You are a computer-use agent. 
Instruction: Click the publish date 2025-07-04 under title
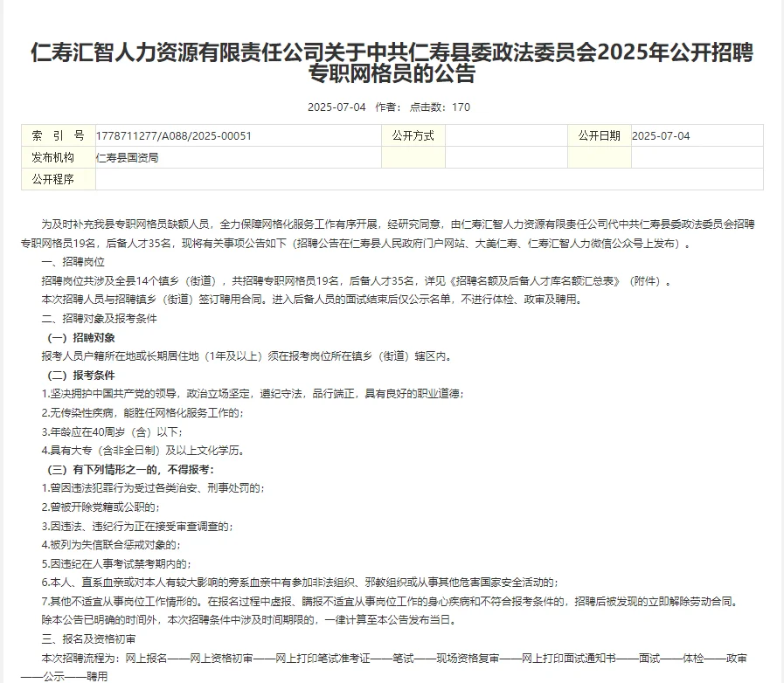point(336,107)
